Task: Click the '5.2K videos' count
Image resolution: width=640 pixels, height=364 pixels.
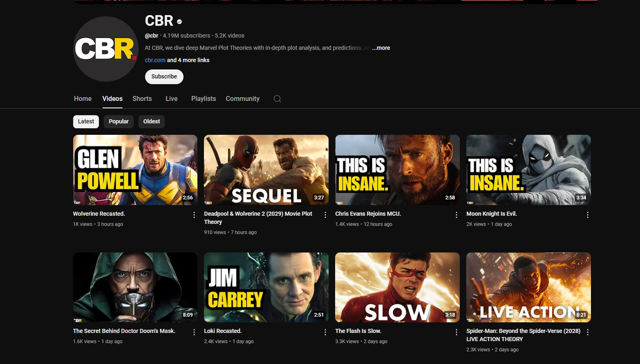Action: click(x=230, y=36)
